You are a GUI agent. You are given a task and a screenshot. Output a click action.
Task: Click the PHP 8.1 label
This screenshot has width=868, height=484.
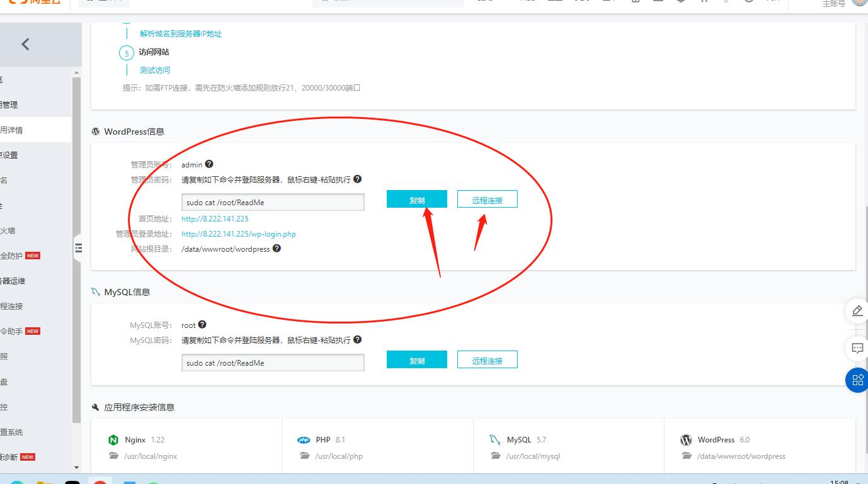pyautogui.click(x=331, y=440)
